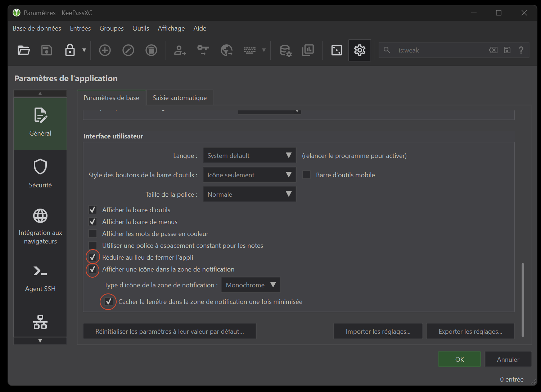The height and width of the screenshot is (392, 541).
Task: Add a new entry with plus icon
Action: click(x=105, y=50)
